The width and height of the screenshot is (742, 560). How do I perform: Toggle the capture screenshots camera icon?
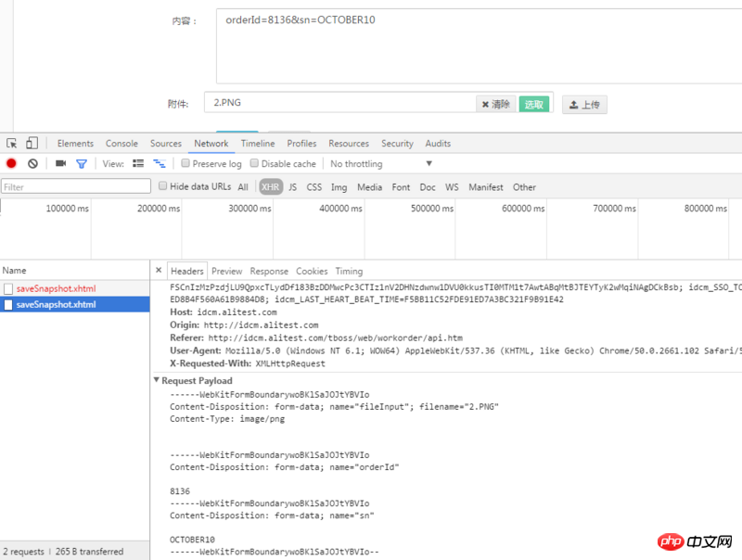click(x=60, y=164)
